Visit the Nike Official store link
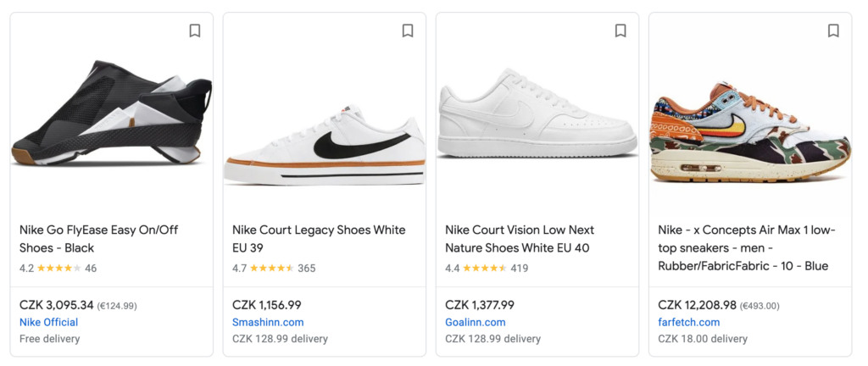 tap(48, 322)
